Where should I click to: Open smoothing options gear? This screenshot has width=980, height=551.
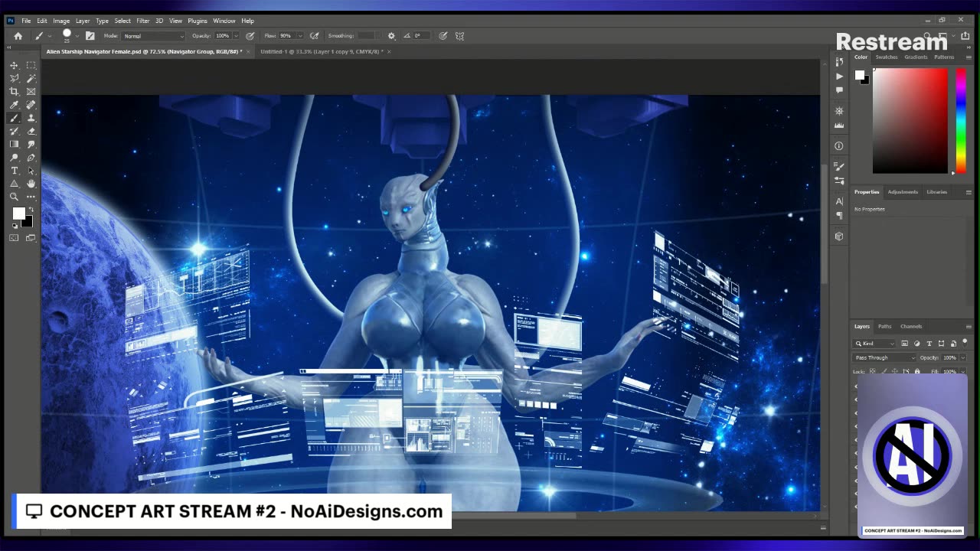[391, 35]
